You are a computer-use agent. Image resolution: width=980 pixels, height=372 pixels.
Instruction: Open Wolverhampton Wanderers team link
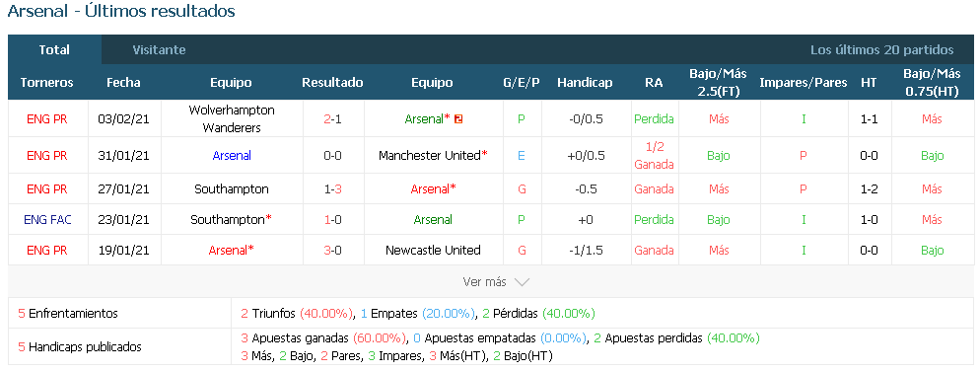(x=232, y=118)
